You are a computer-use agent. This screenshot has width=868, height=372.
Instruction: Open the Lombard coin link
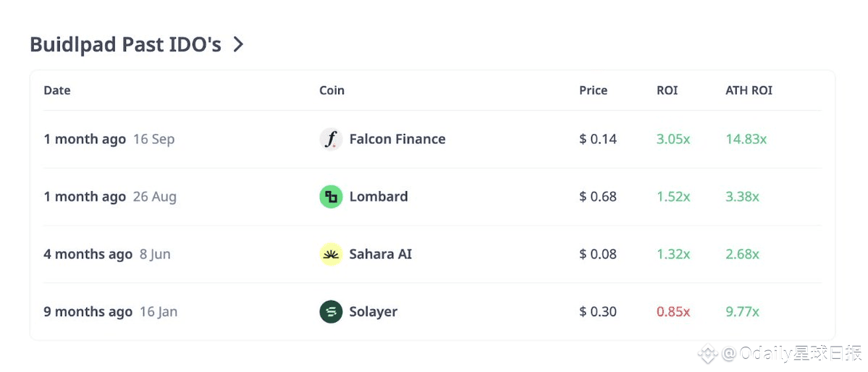coord(378,197)
